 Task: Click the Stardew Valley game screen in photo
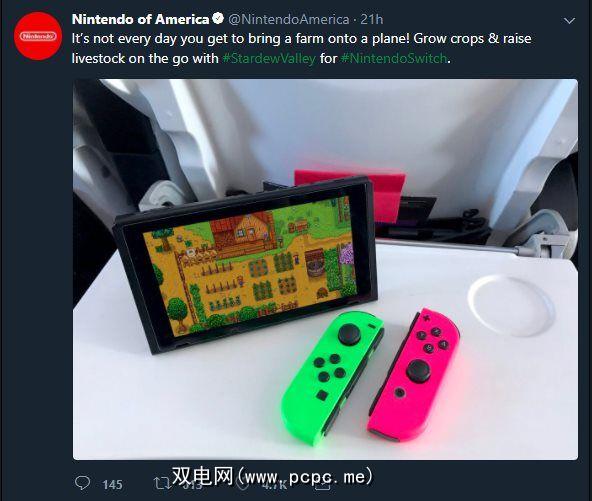(250, 265)
